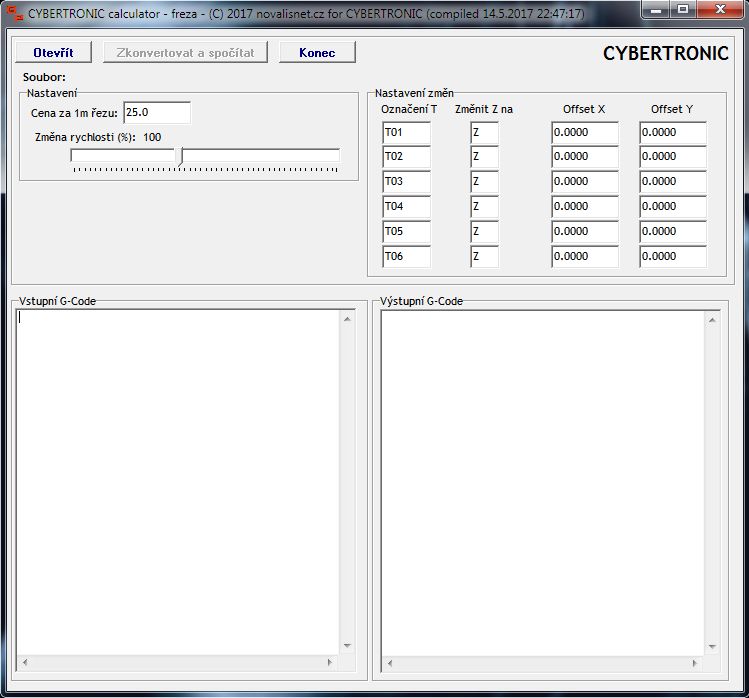749x698 pixels.
Task: Click the Cena za 1m řezu input field
Action: pos(157,113)
